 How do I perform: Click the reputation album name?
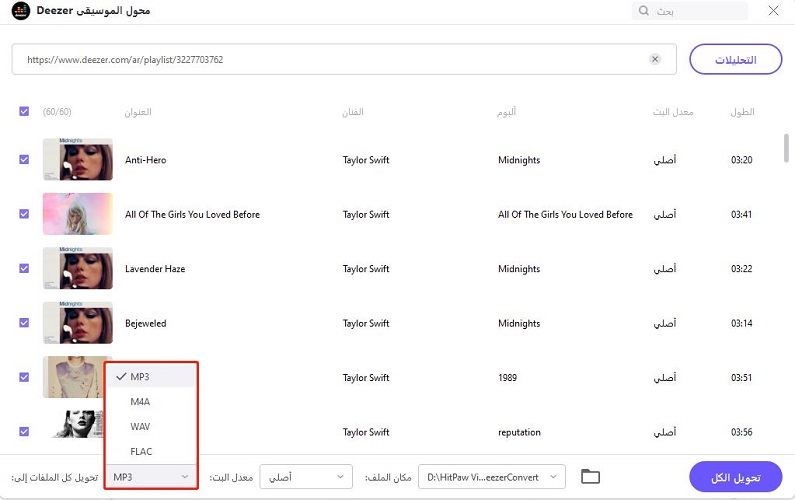pyautogui.click(x=519, y=433)
